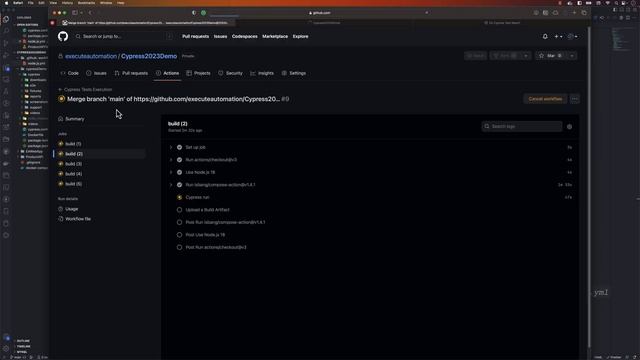The height and width of the screenshot is (360, 640).
Task: Focus the 'Search or jump to' field
Action: (124, 36)
